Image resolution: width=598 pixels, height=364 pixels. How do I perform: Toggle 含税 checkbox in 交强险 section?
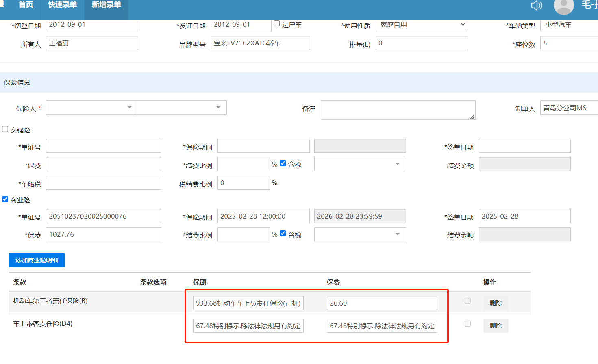(283, 163)
